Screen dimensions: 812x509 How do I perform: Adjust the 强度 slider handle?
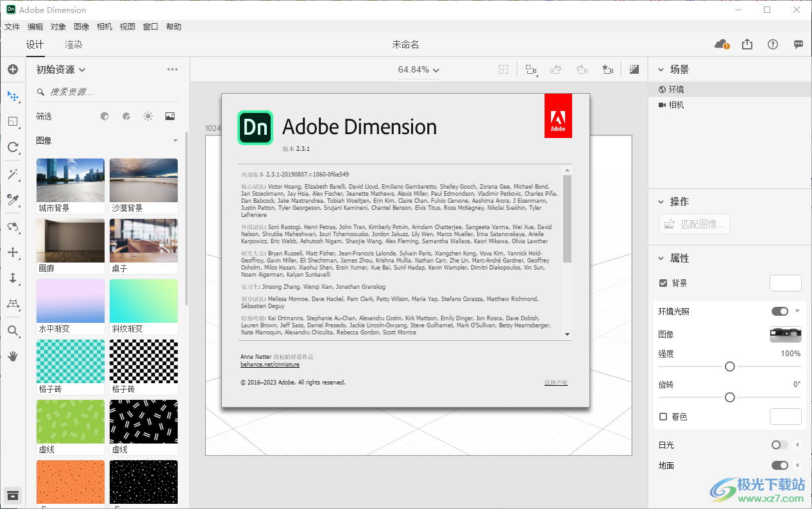[729, 367]
